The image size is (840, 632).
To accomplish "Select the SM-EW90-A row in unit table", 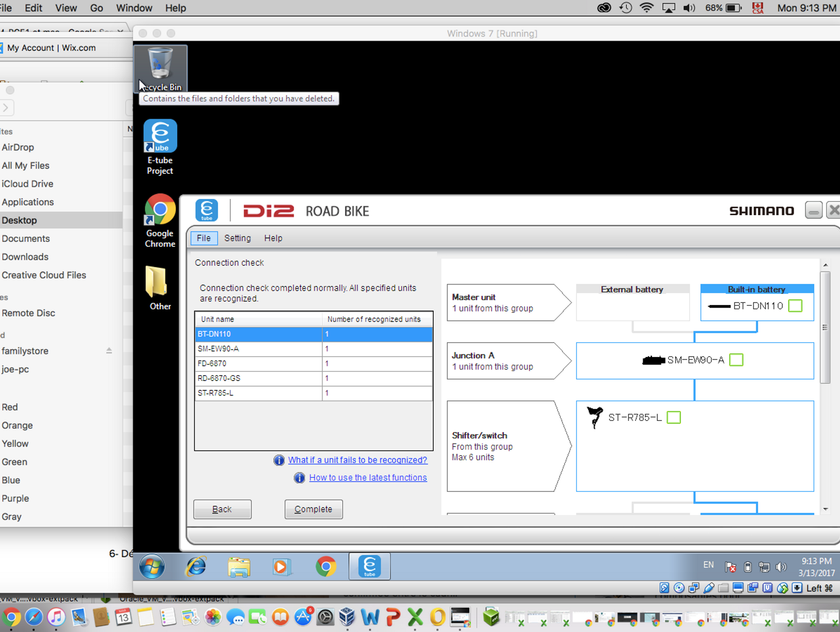I will click(x=314, y=349).
